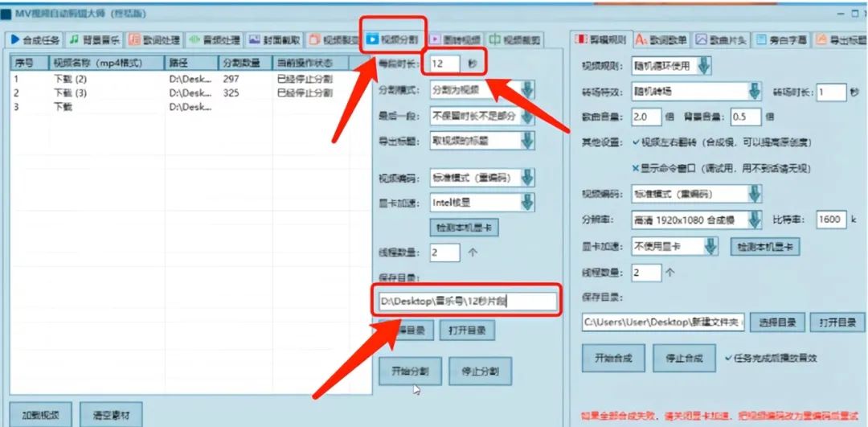Click the document icon on 旁白字幕 tab
This screenshot has height=427, width=868.
(761, 39)
